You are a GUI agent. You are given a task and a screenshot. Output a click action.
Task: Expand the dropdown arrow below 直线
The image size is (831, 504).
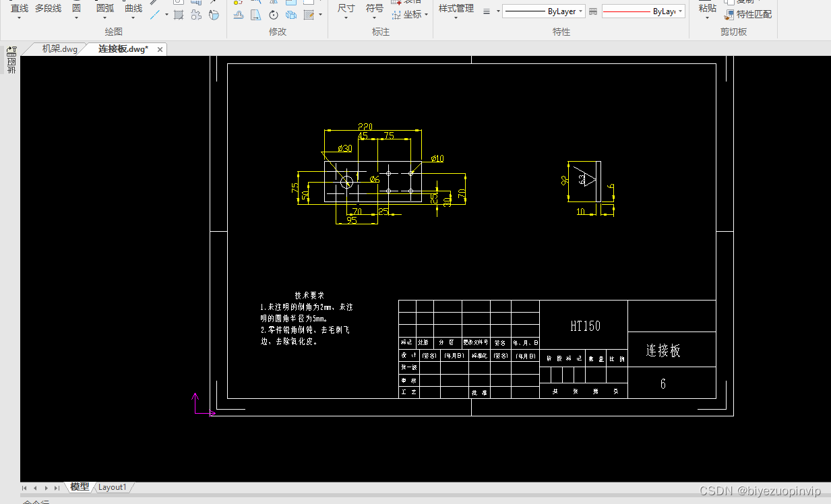(x=19, y=18)
